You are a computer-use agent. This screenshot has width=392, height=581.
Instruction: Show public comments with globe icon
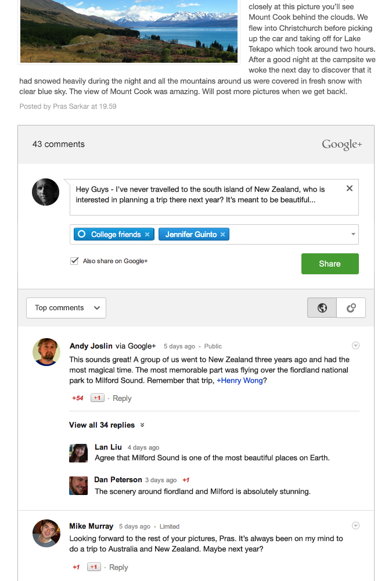[322, 307]
